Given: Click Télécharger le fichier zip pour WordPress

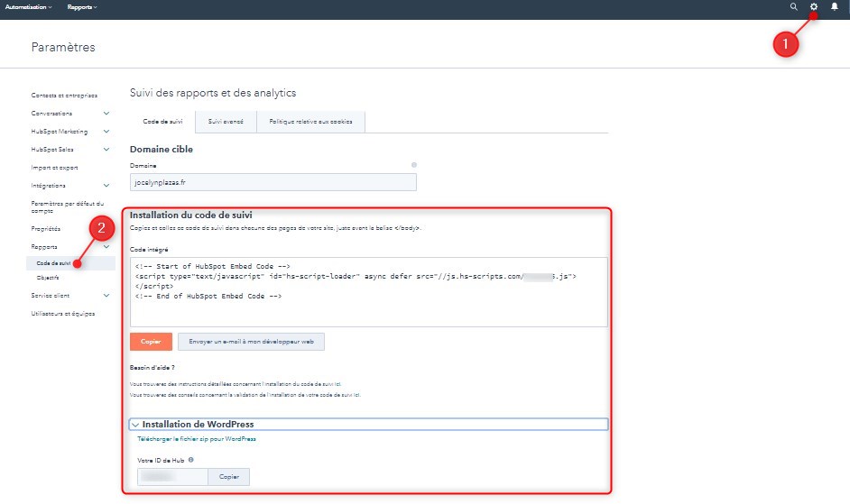Looking at the screenshot, I should click(x=196, y=439).
